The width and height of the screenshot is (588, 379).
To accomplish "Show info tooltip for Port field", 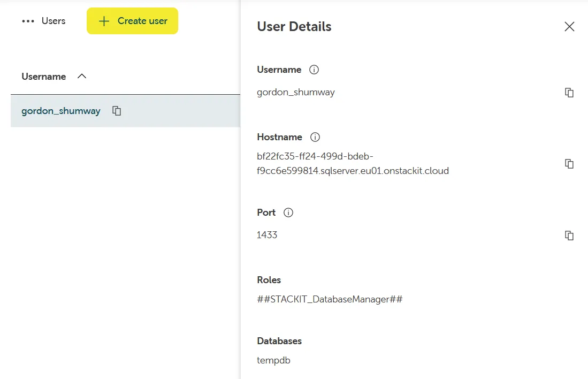I will point(288,213).
